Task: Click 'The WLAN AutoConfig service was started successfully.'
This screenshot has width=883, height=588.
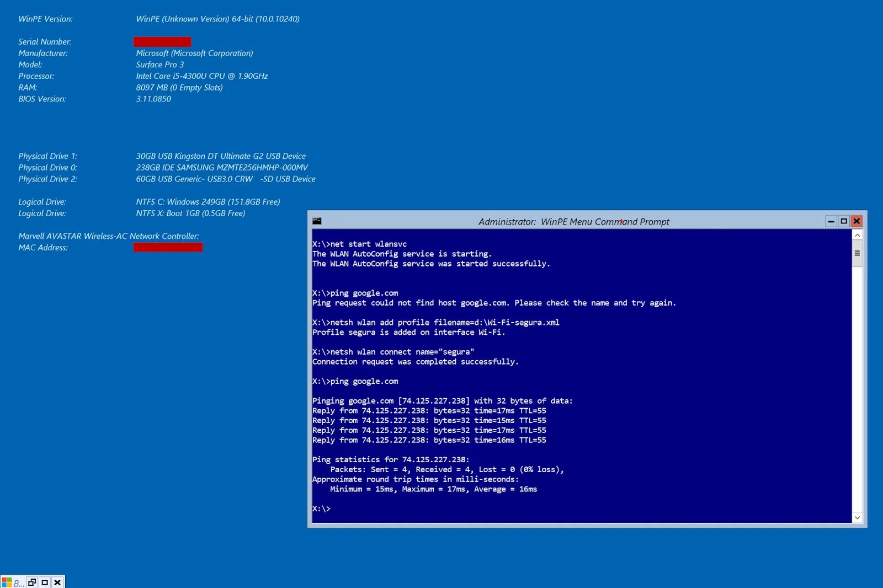Action: click(431, 264)
